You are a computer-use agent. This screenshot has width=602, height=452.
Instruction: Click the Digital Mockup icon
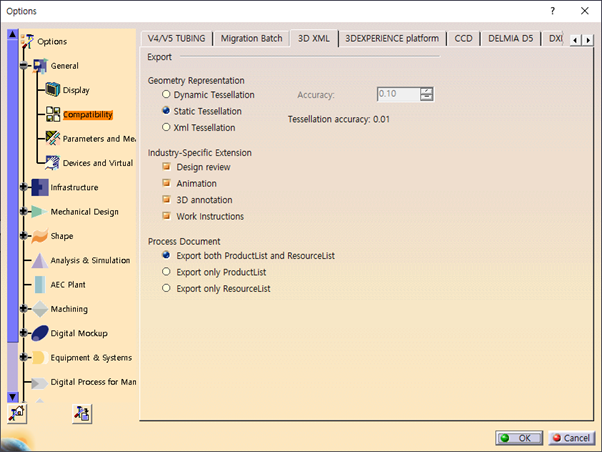[40, 333]
